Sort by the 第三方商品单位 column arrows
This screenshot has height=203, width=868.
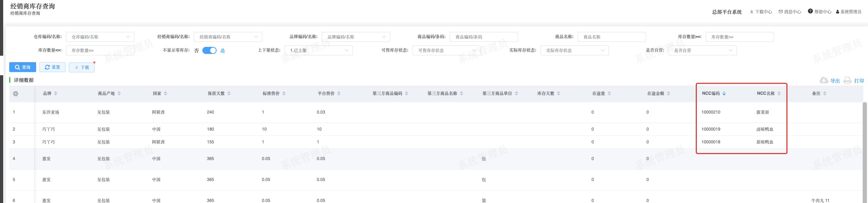[x=516, y=93]
